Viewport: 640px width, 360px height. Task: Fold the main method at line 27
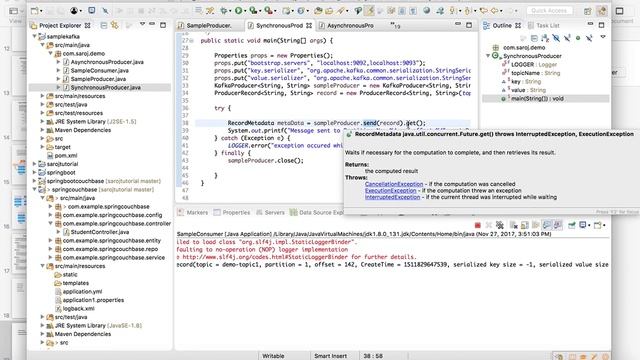click(x=191, y=40)
